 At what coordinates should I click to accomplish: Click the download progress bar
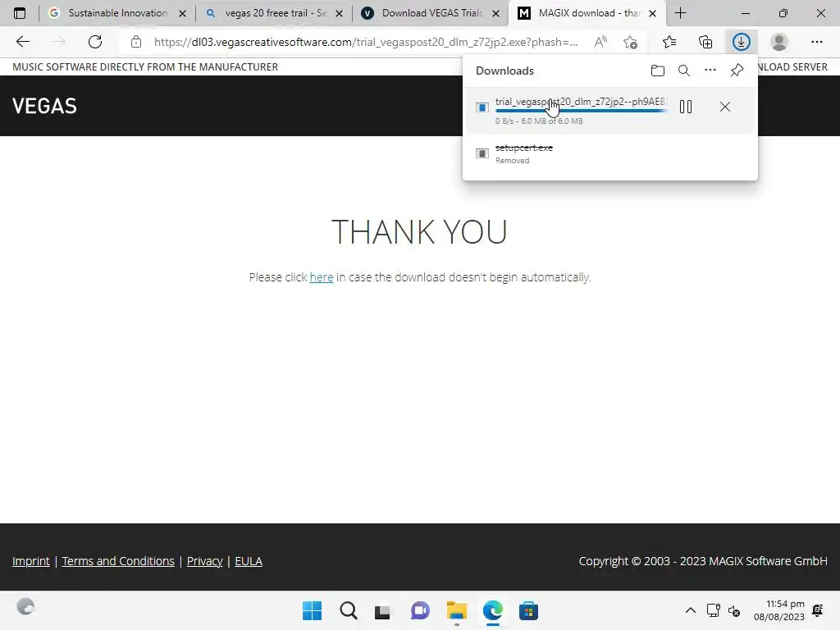point(582,111)
